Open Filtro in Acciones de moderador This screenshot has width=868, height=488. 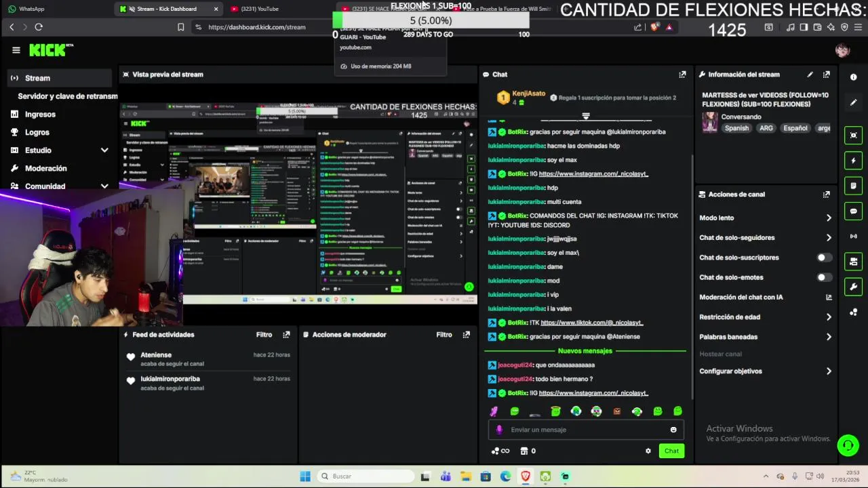coord(443,335)
